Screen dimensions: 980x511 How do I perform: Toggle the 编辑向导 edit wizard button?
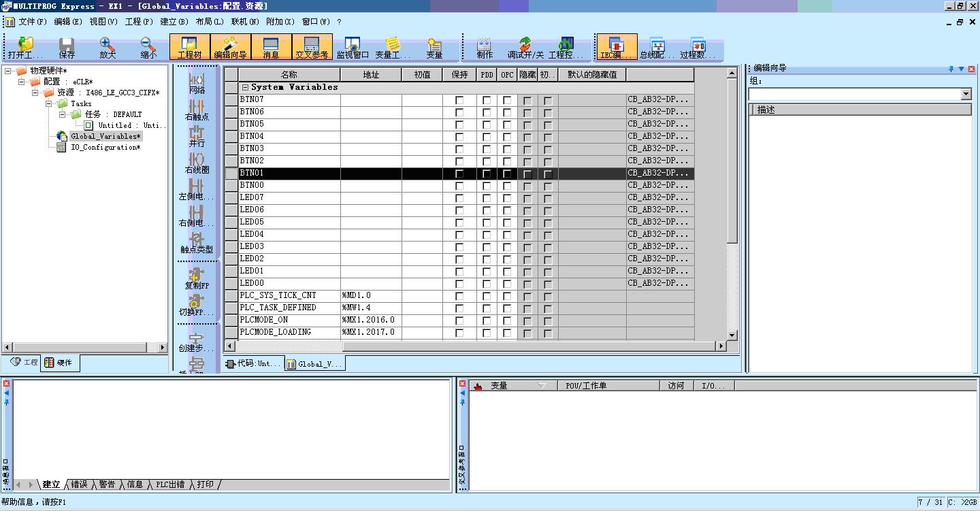click(x=231, y=48)
